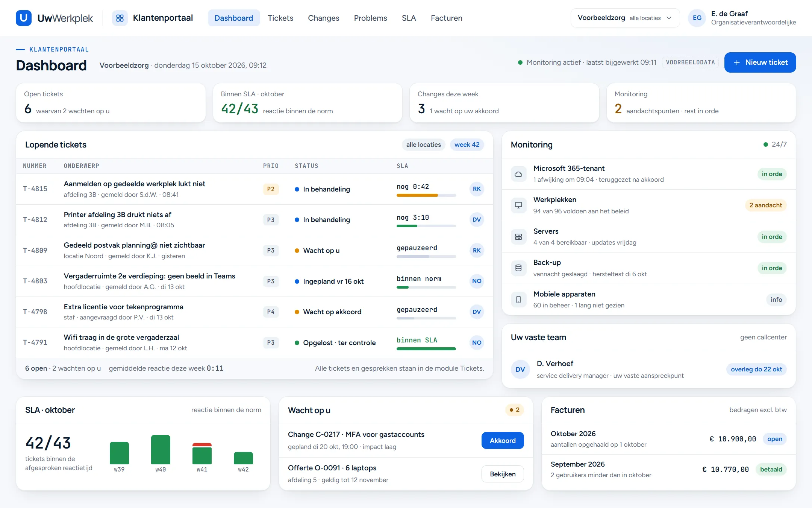Image resolution: width=812 pixels, height=508 pixels.
Task: Switch to the Facturen tab
Action: [446, 18]
